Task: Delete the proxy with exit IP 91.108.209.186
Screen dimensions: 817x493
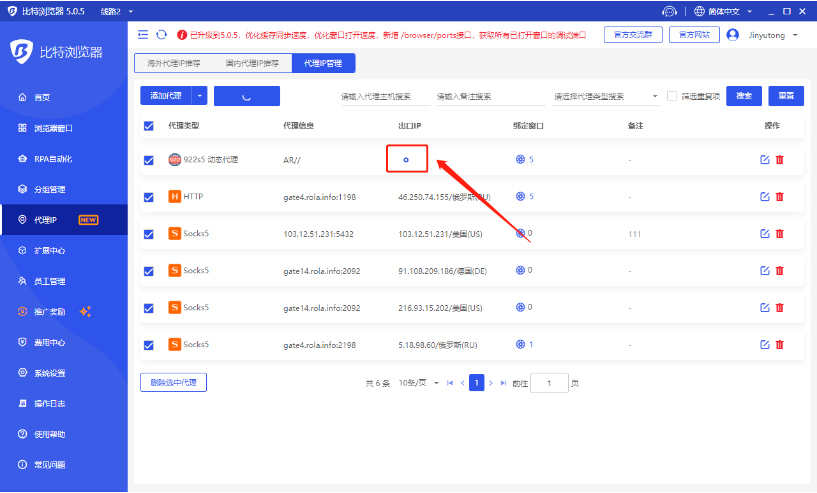Action: (x=779, y=270)
